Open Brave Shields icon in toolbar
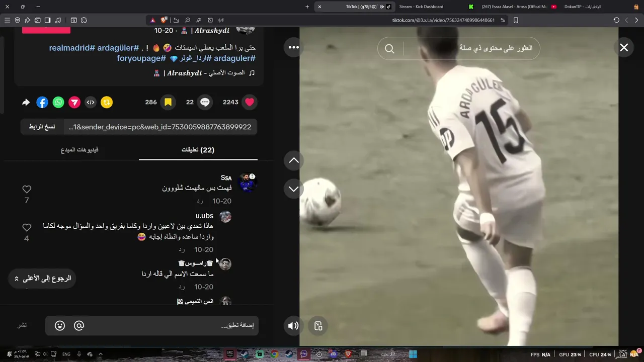The height and width of the screenshot is (362, 644). pos(164,20)
